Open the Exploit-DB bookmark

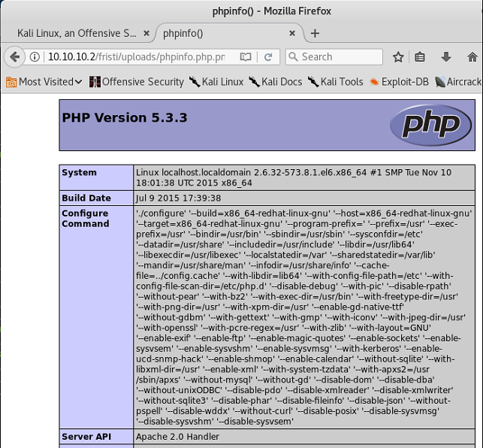point(399,82)
